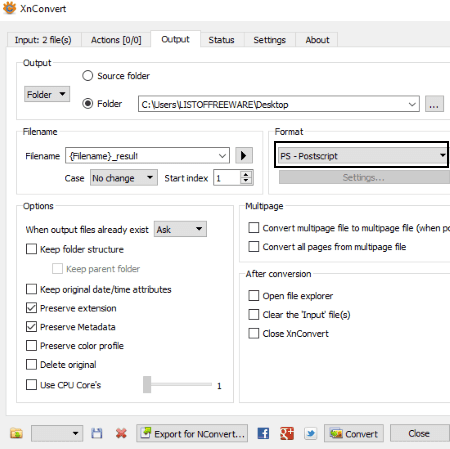Click format Settings... button

coord(364,177)
